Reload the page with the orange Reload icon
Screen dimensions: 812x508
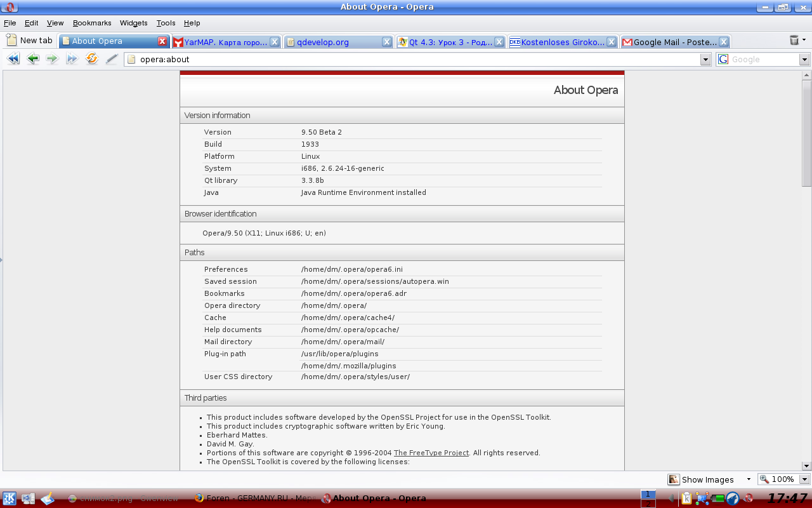(x=92, y=59)
